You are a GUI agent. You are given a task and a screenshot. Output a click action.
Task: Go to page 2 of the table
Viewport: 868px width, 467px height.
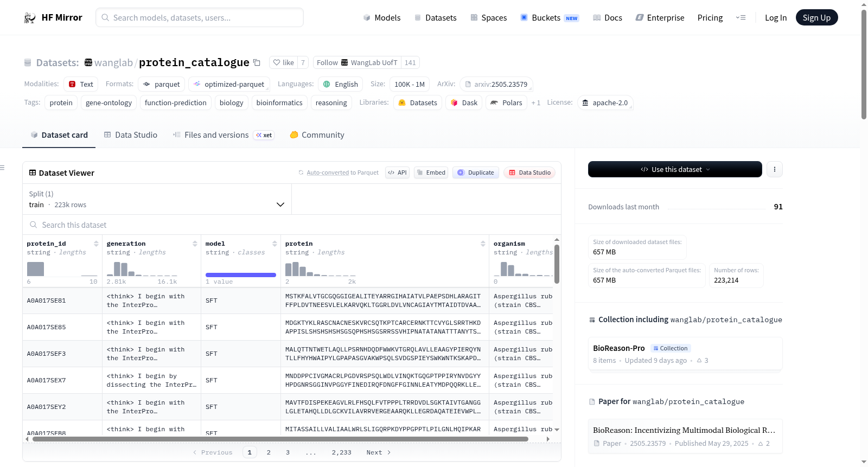(269, 452)
